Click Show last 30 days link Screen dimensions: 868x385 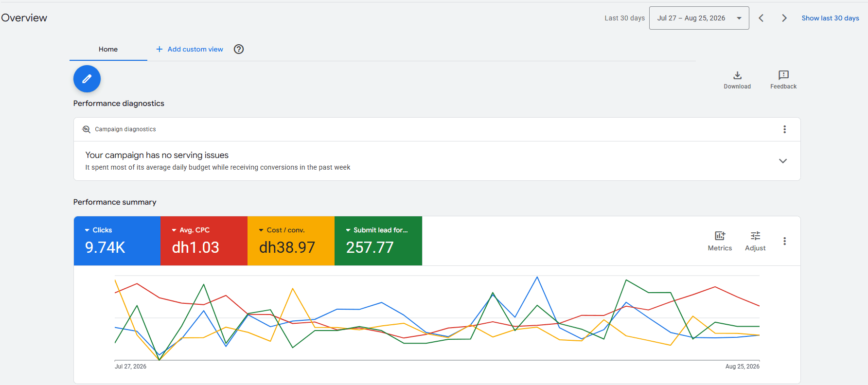[830, 18]
